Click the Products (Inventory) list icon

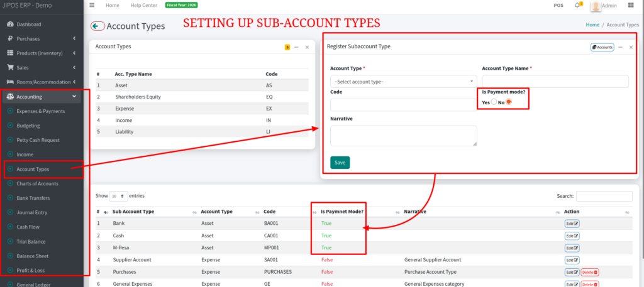tap(10, 53)
